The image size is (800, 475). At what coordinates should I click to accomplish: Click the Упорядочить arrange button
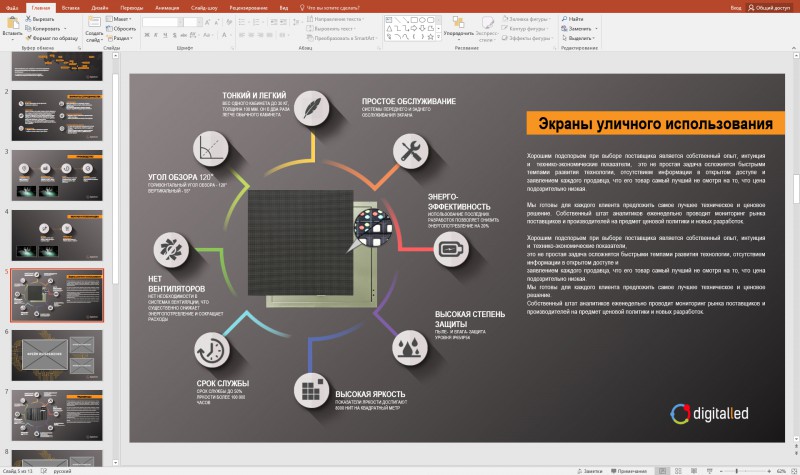(x=458, y=27)
